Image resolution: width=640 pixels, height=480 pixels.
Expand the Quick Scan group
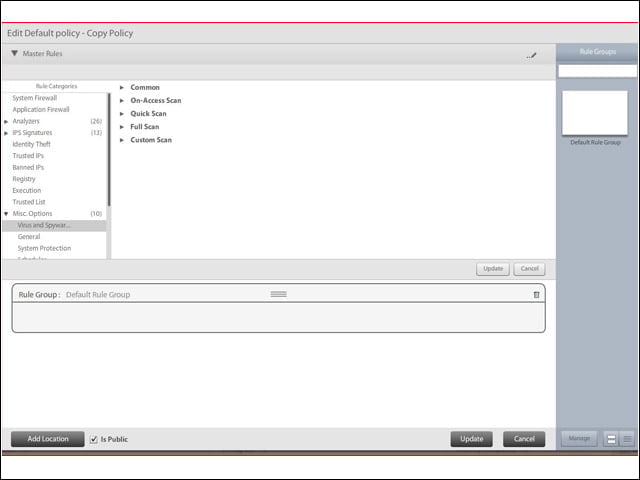tap(122, 113)
